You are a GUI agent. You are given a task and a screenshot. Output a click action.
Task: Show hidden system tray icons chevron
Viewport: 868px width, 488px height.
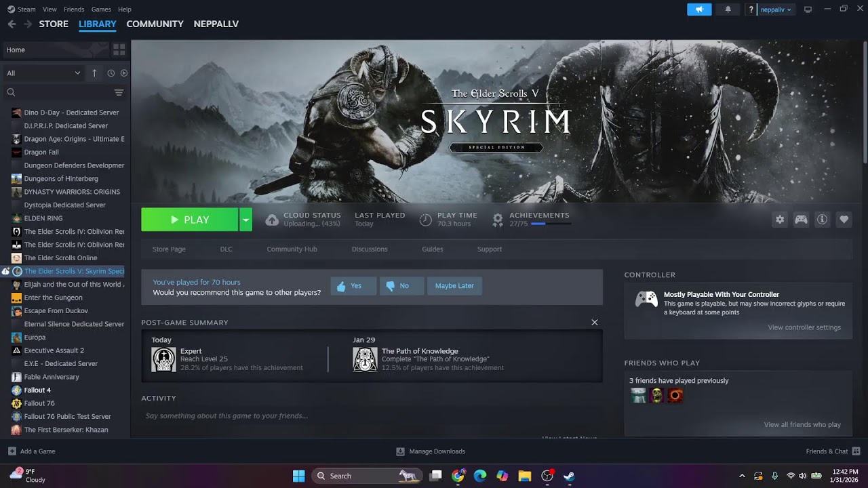tap(742, 476)
